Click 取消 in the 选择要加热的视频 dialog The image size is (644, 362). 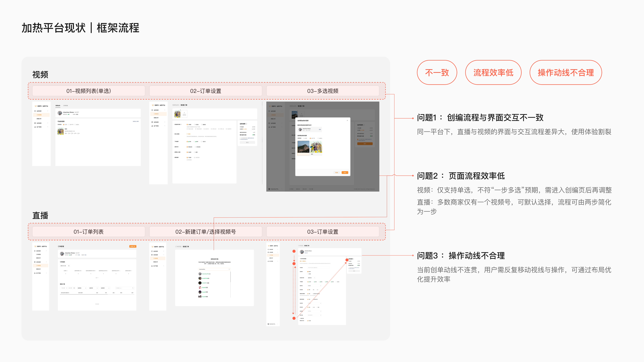coord(337,173)
